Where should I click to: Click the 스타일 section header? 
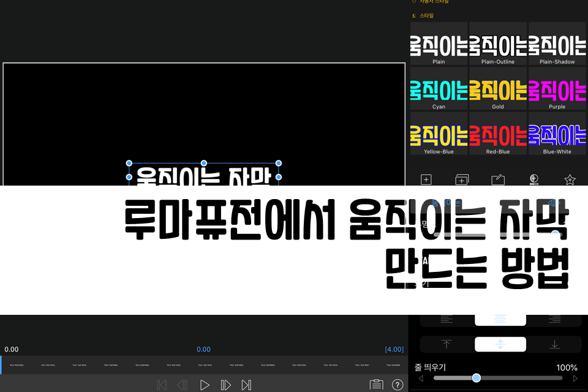pyautogui.click(x=426, y=15)
